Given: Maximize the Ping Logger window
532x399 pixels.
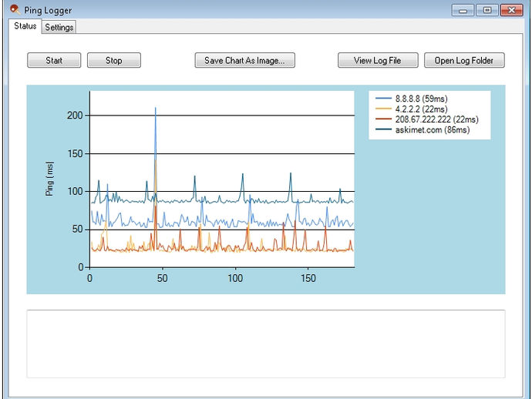Looking at the screenshot, I should click(487, 11).
